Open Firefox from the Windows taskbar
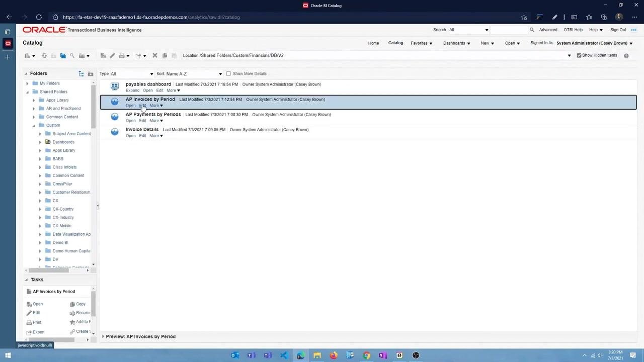644x362 pixels. point(334,355)
